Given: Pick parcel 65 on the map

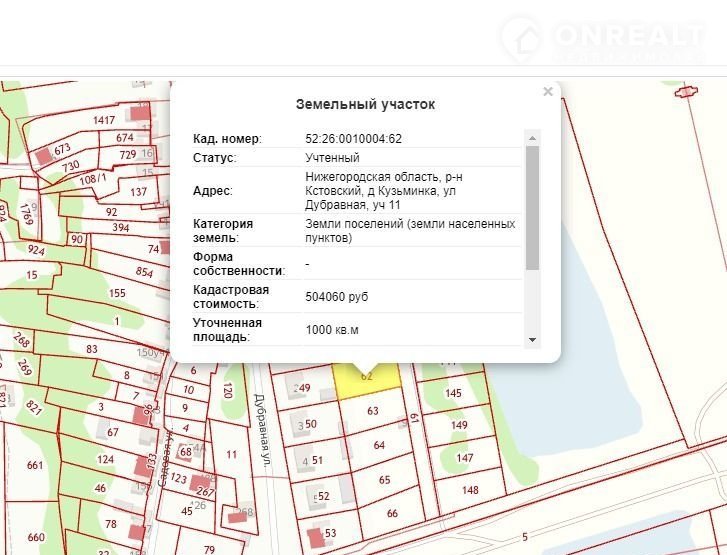Looking at the screenshot, I should coord(385,480).
